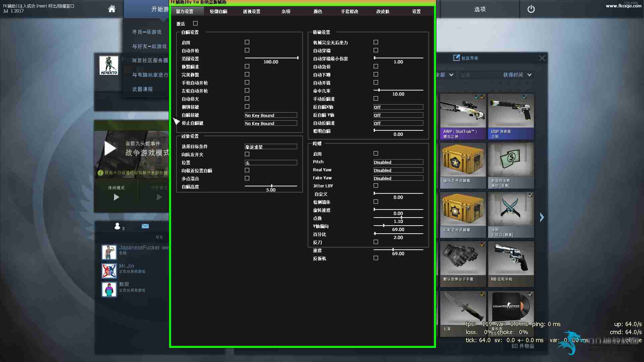Image resolution: width=644 pixels, height=362 pixels.
Task: Open JapaneseFucker's friend avatar
Action: pyautogui.click(x=109, y=252)
